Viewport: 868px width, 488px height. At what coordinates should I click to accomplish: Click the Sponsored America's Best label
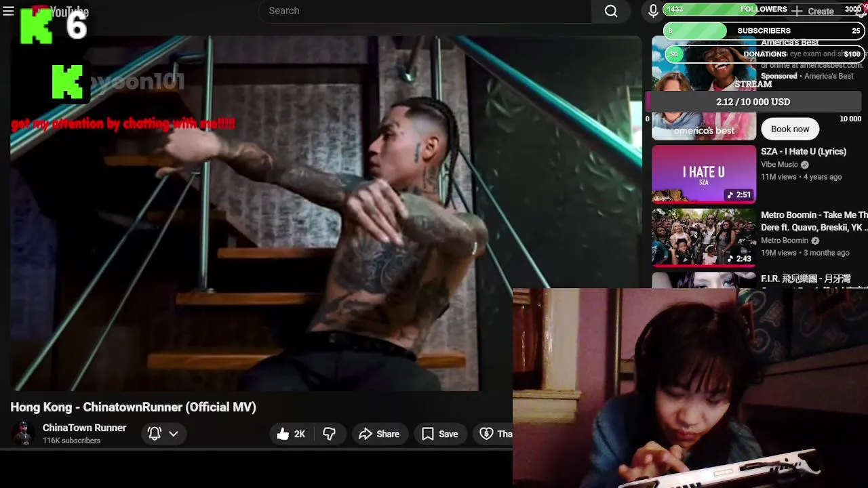[807, 76]
